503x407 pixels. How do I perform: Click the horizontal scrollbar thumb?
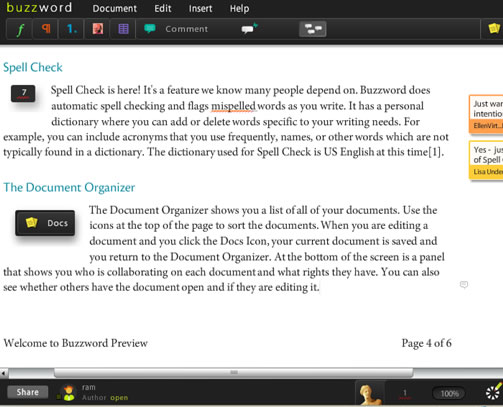click(x=233, y=372)
